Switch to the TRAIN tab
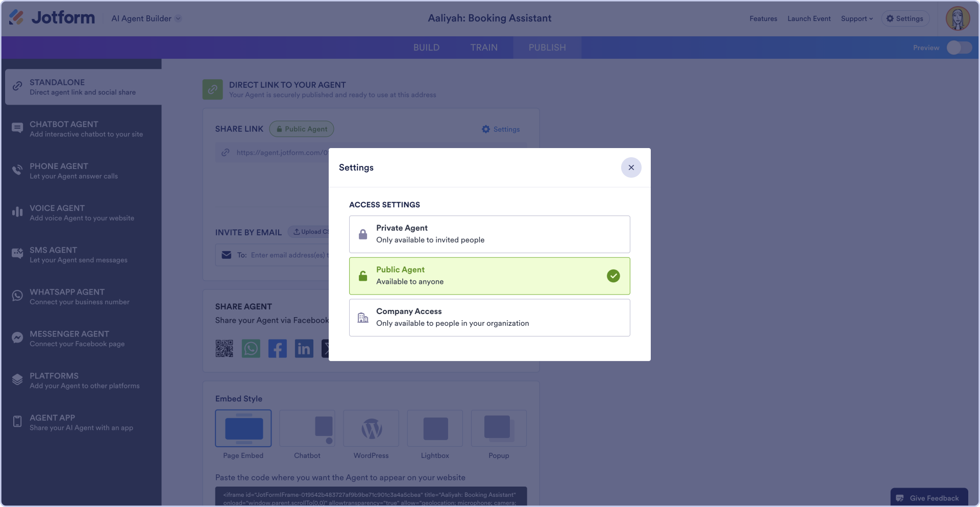The width and height of the screenshot is (980, 507). (x=484, y=47)
